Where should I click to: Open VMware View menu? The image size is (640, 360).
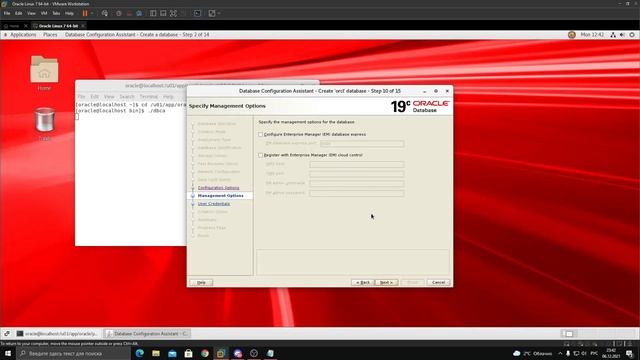pos(31,13)
